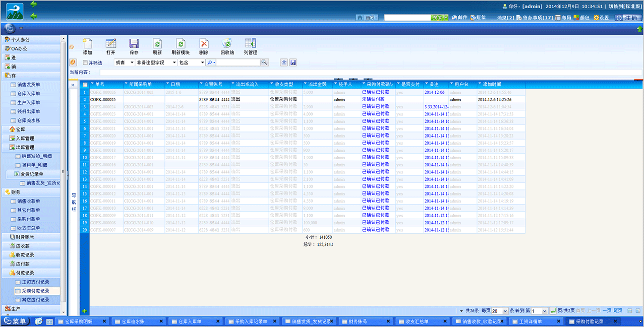The width and height of the screenshot is (644, 327).
Task: Open the 转到第 page number dropdown
Action: (539, 311)
